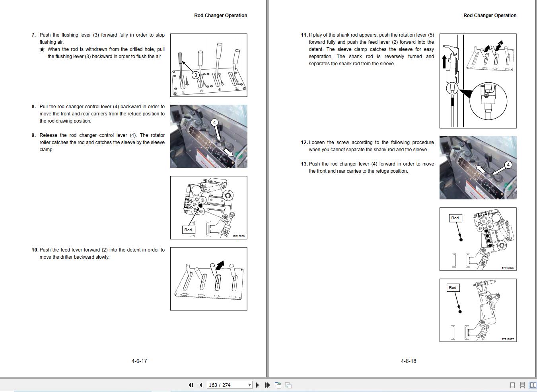The image size is (537, 392).
Task: Click page number 4-6-18
Action: [409, 361]
